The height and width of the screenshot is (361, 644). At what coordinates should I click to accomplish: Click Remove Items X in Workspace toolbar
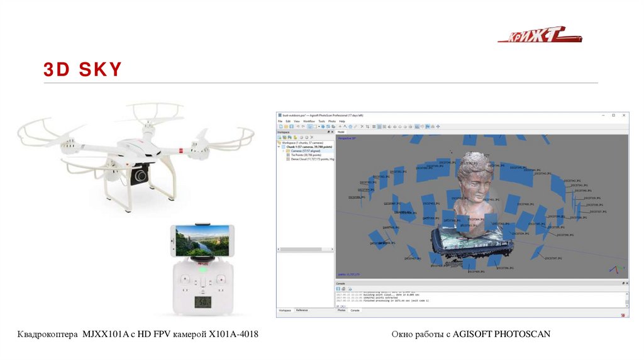click(x=312, y=137)
